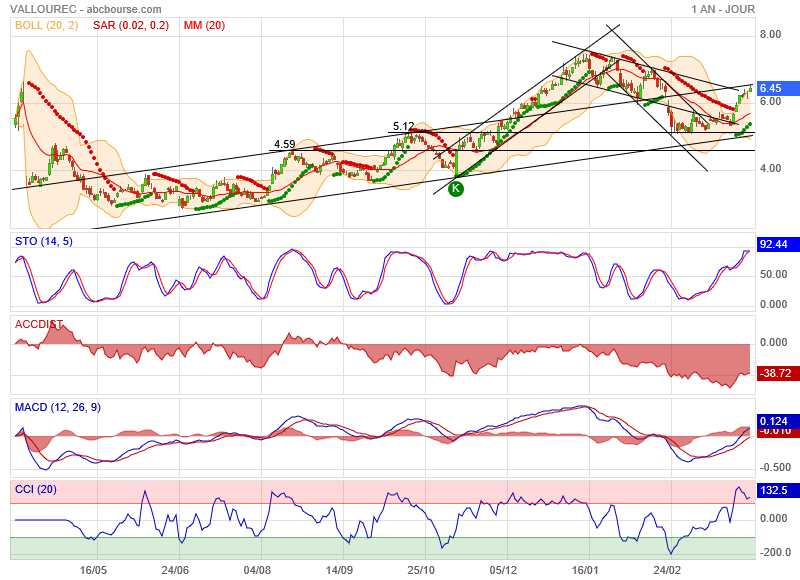800x580 pixels.
Task: Click the green K marker on the price chart
Action: [456, 189]
